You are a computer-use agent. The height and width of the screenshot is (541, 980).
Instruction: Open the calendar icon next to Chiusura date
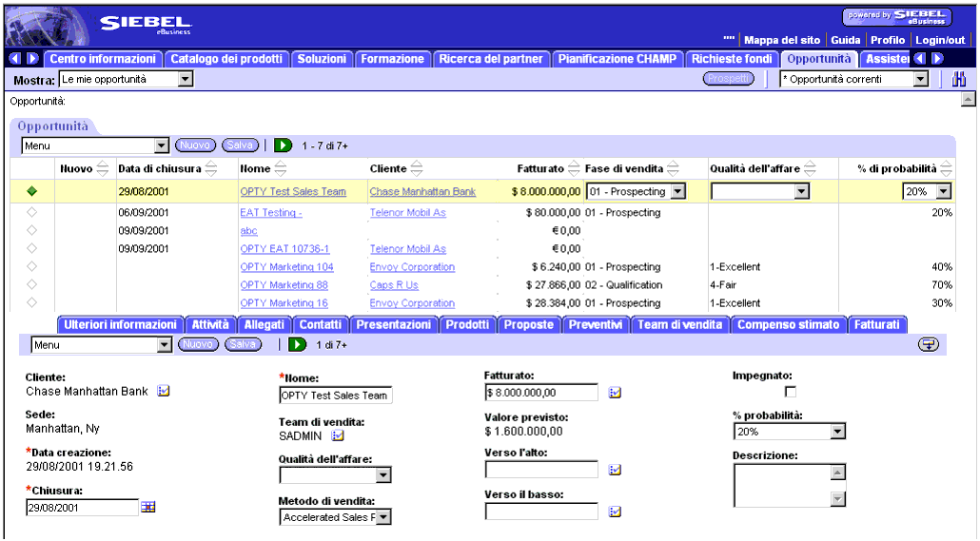tap(148, 507)
